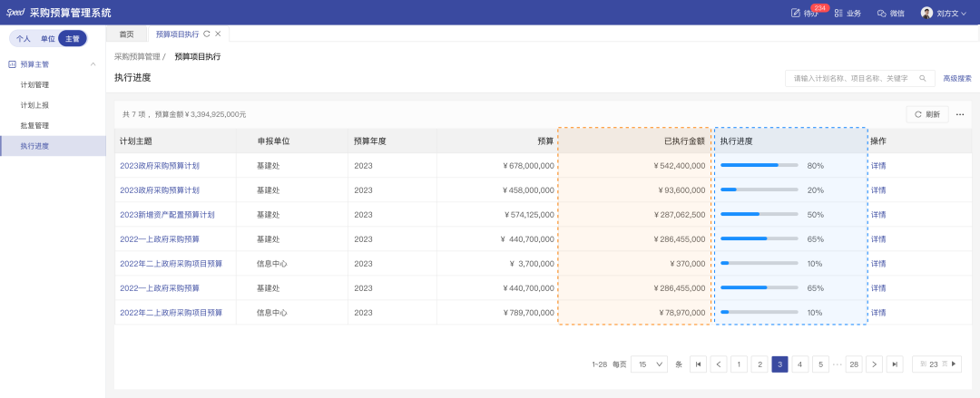This screenshot has height=398, width=980.
Task: Click the 80% progress bar
Action: [759, 166]
